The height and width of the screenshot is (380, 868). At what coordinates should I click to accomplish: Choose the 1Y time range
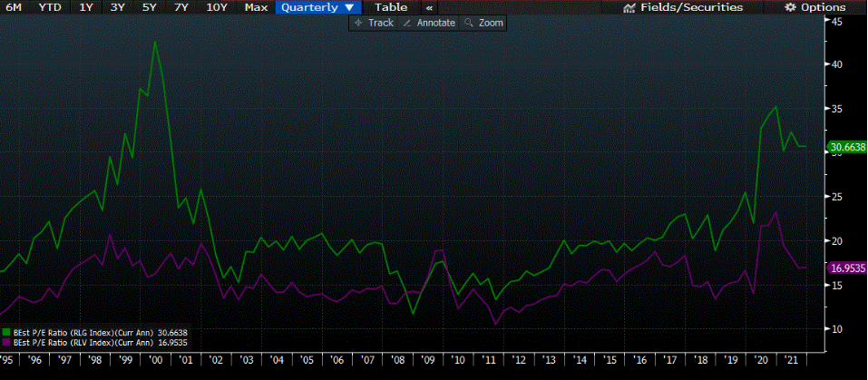[85, 7]
